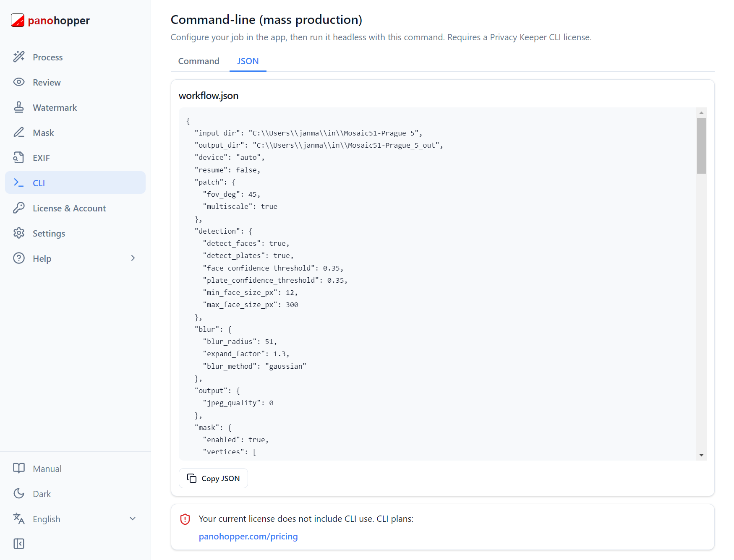Open Watermark via its stamp icon
734x560 pixels.
coord(19,107)
